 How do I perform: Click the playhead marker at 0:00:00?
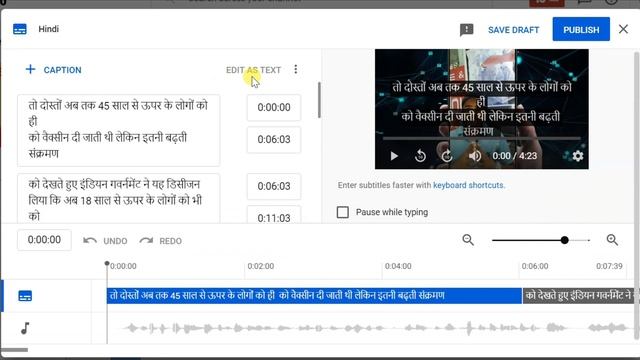point(107,264)
